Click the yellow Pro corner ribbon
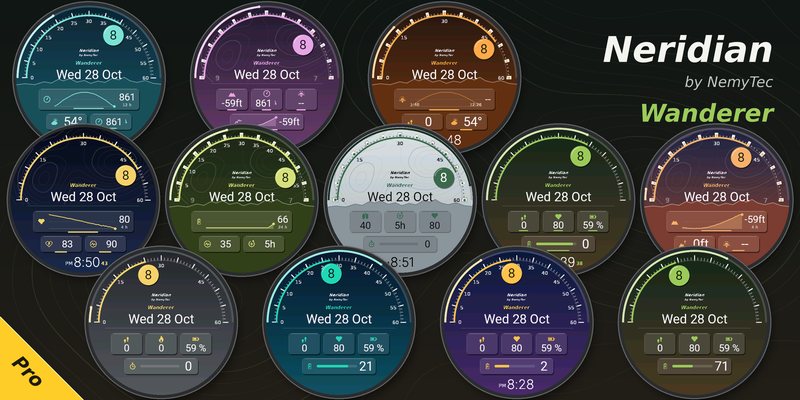The image size is (800, 400). (x=27, y=371)
